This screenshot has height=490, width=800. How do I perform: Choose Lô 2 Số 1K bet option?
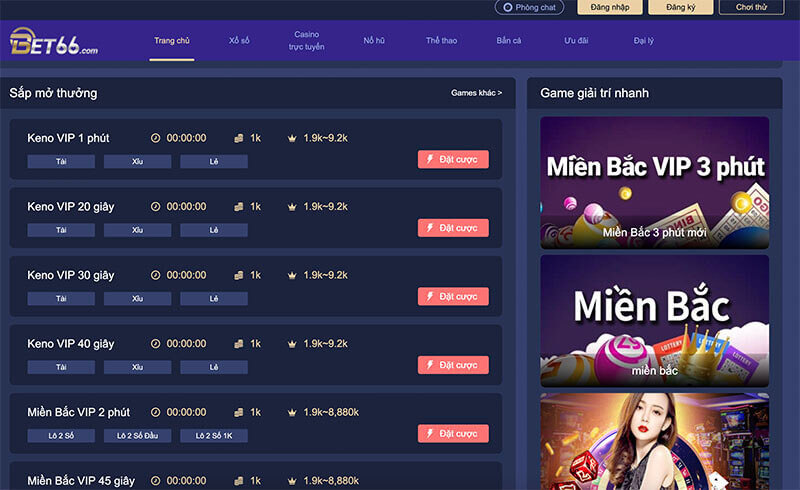(214, 435)
